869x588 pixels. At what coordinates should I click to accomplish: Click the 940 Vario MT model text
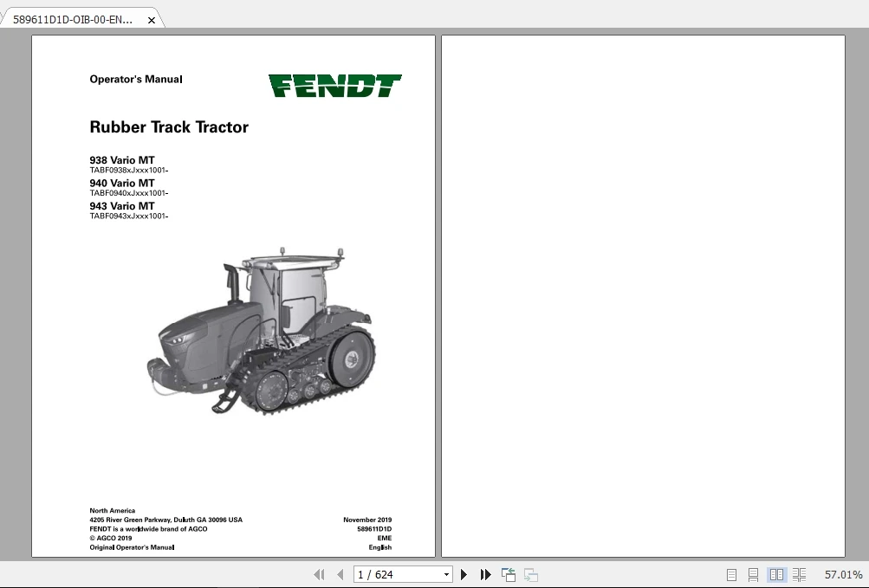(122, 183)
